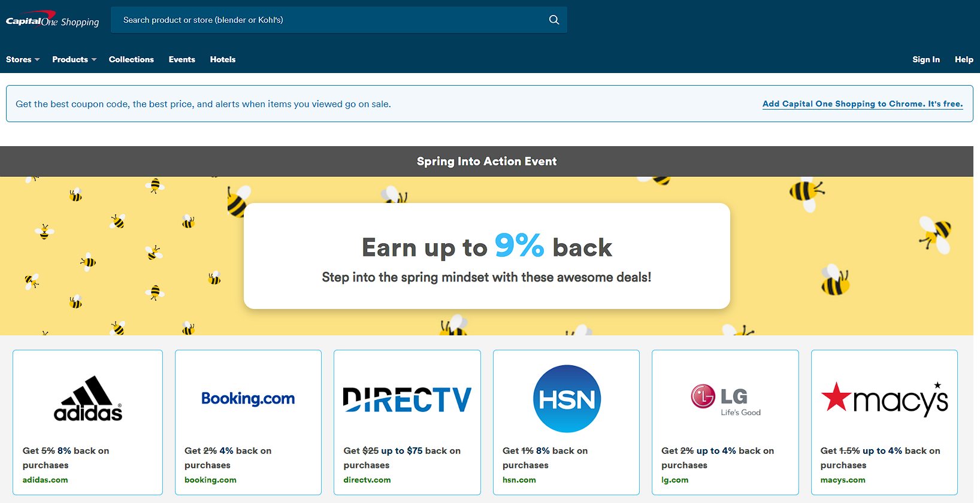
Task: Click the macy's star logo
Action: coord(884,399)
